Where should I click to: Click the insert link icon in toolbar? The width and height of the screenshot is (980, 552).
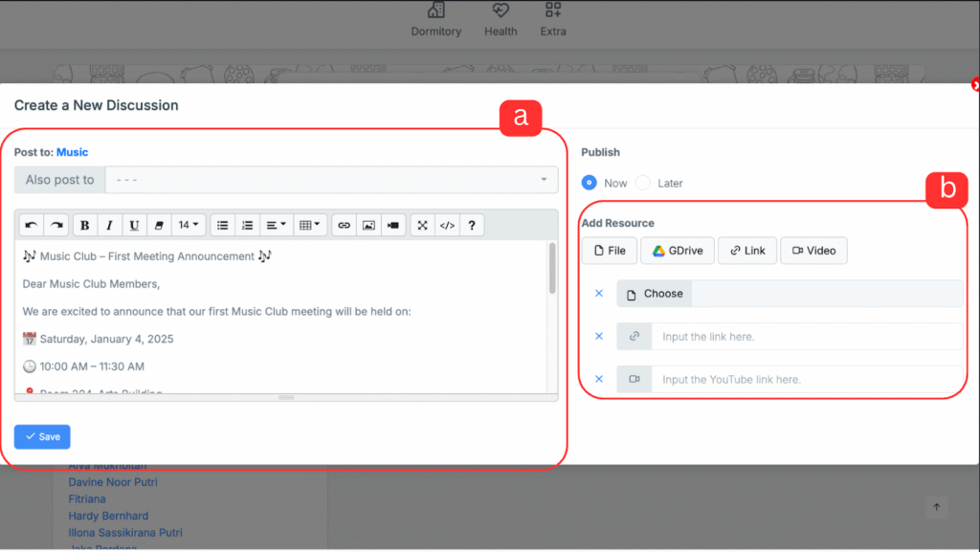[x=344, y=226]
